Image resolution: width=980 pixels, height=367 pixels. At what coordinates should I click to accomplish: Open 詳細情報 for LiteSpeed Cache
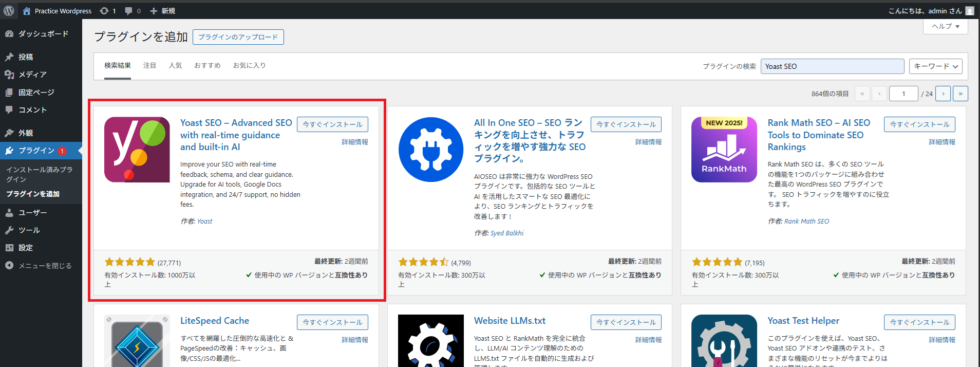tap(355, 340)
